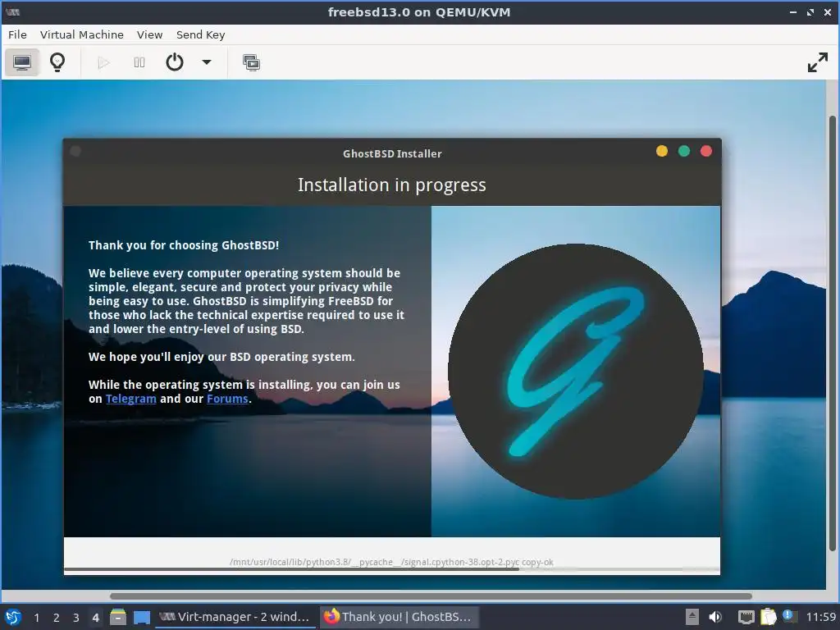Click the red close button of GhostBSD Installer
The width and height of the screenshot is (840, 630).
click(x=706, y=151)
